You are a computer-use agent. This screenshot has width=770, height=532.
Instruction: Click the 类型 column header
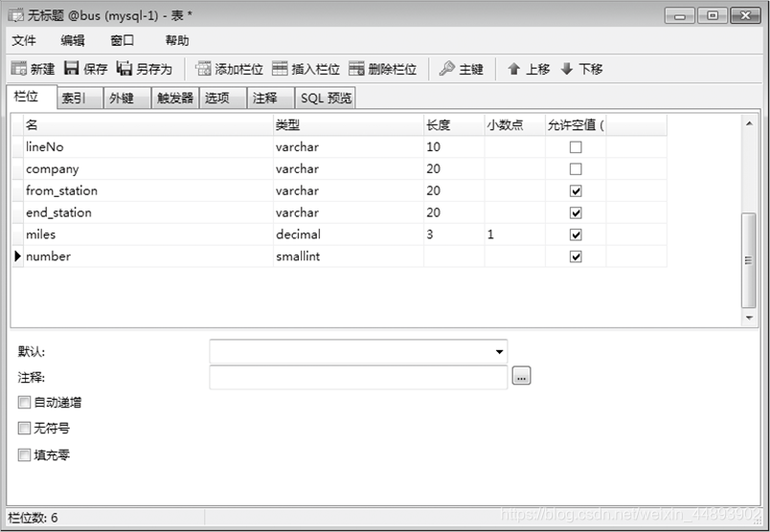click(x=349, y=125)
